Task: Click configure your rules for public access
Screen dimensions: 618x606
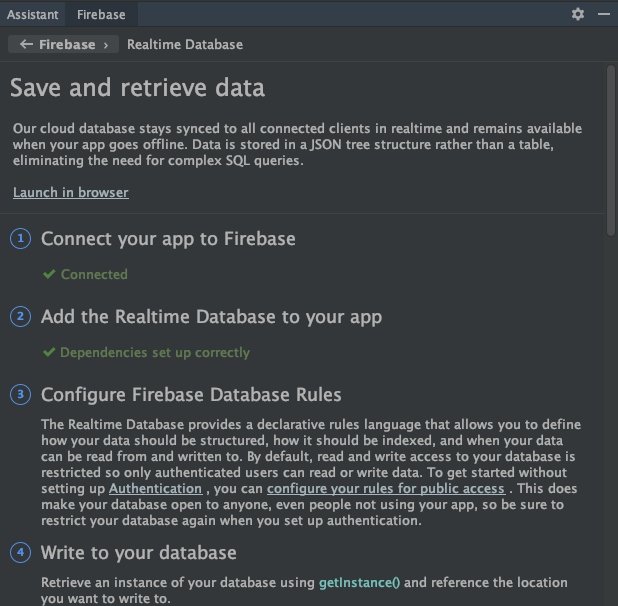Action: tap(386, 489)
